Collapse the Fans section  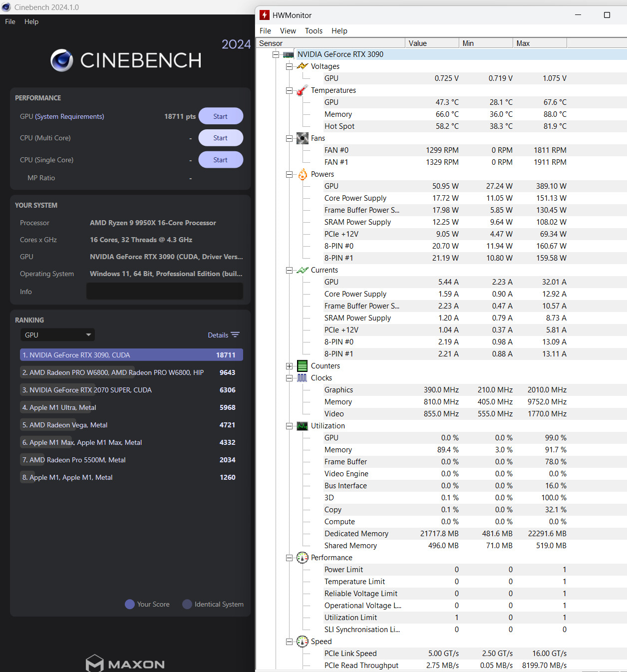click(x=289, y=138)
